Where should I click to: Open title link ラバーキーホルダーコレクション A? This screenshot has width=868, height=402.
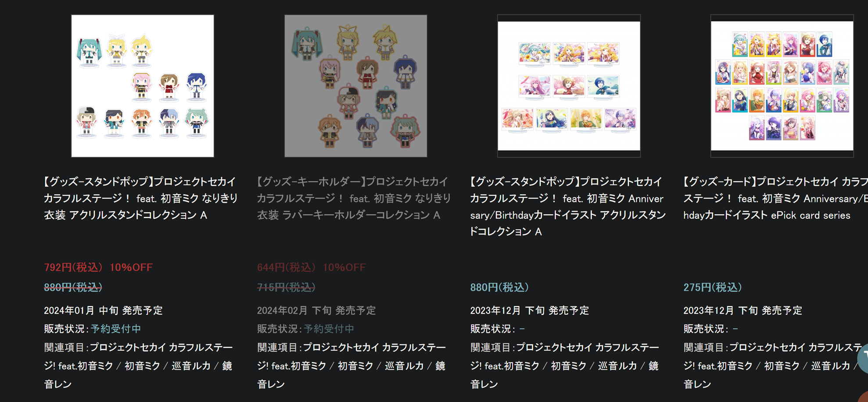354,198
